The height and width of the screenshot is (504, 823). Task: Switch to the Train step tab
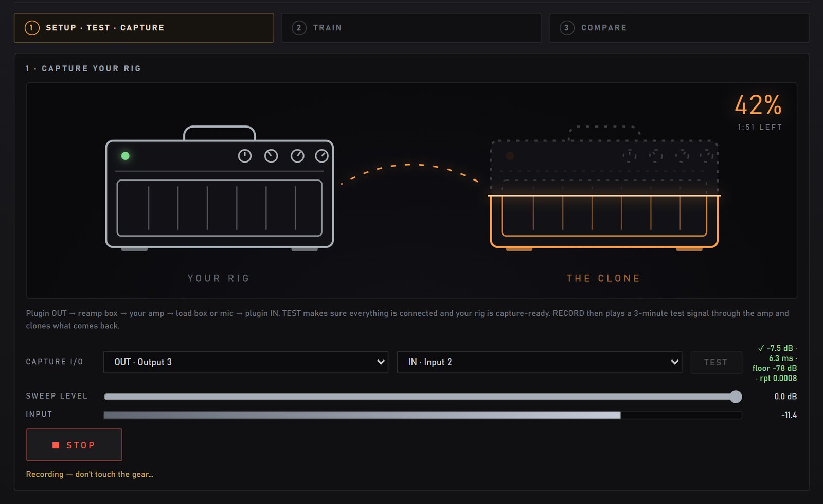click(x=411, y=28)
